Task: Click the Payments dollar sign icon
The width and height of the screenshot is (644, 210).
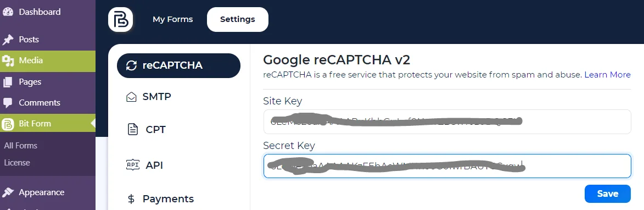Action: click(x=131, y=199)
